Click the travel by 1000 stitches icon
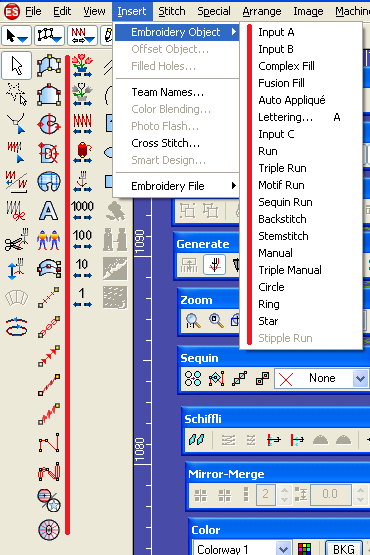The image size is (370, 555). click(x=82, y=211)
